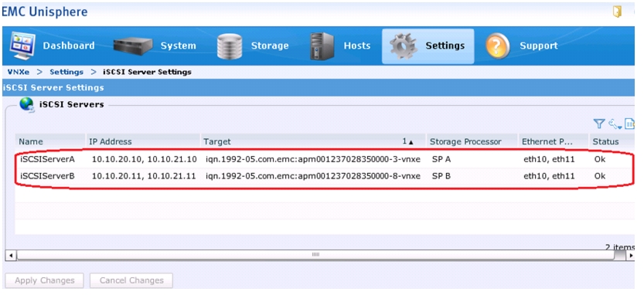This screenshot has height=295, width=644.
Task: Click the filter funnel icon above the table
Action: [x=599, y=124]
